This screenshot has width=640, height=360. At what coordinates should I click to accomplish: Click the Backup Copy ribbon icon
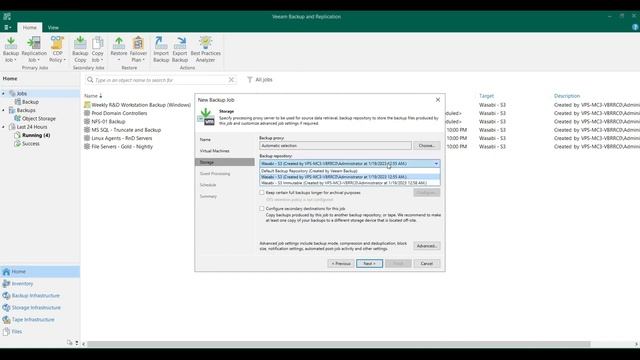pyautogui.click(x=80, y=49)
